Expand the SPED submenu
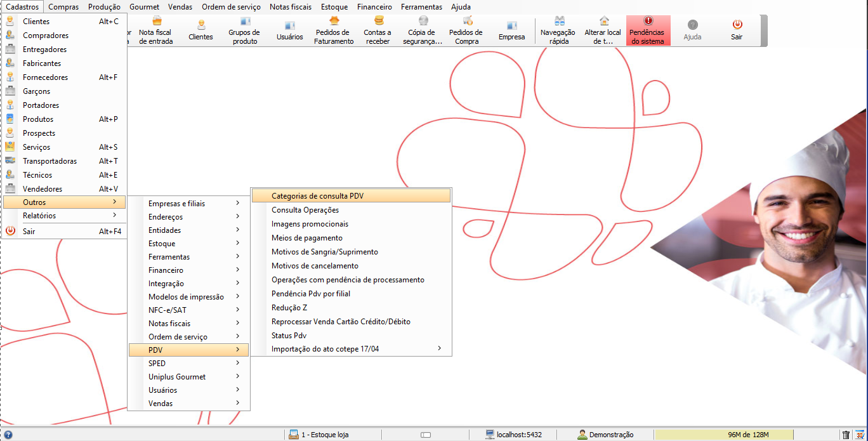Screen dimensions: 868x441 pos(189,364)
